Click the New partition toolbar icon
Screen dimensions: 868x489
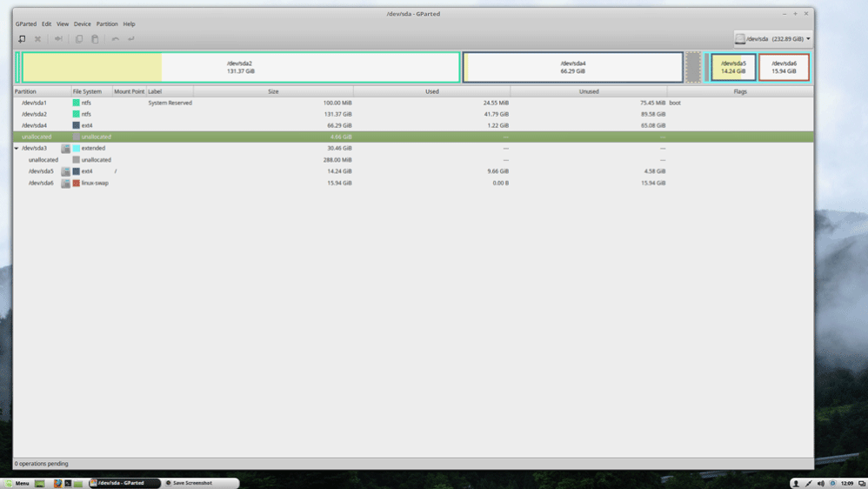pyautogui.click(x=22, y=39)
